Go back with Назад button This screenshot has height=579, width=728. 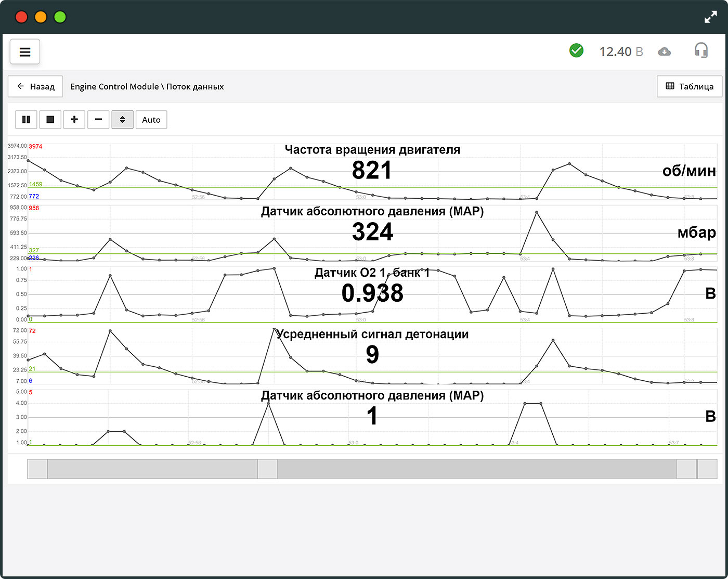(x=35, y=86)
